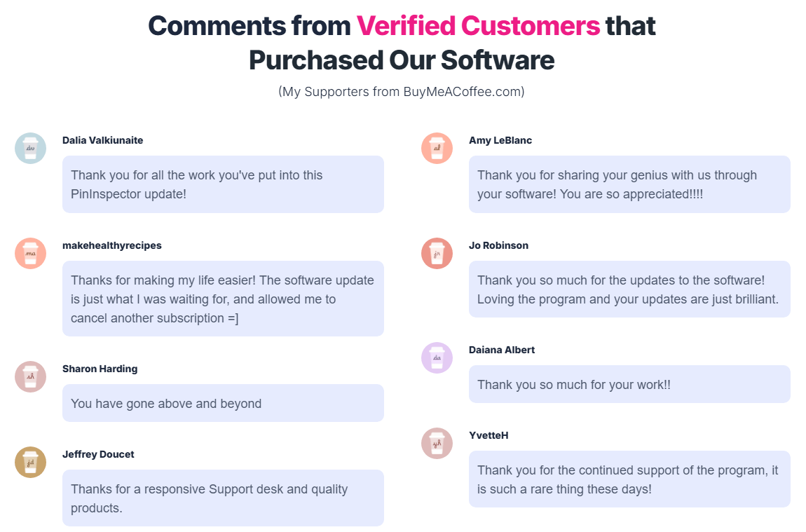Click Dalia Valkiunaite's coffee cup avatar
This screenshot has width=806, height=532.
pos(30,148)
